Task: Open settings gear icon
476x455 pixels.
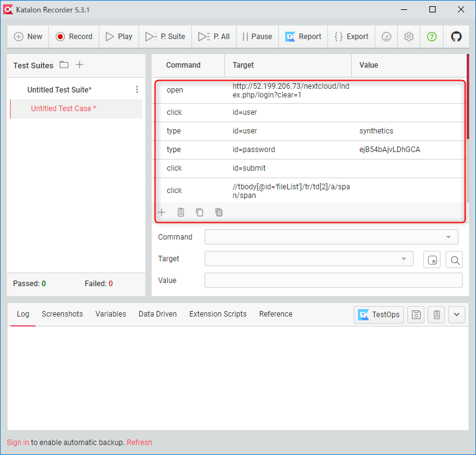Action: coord(409,37)
